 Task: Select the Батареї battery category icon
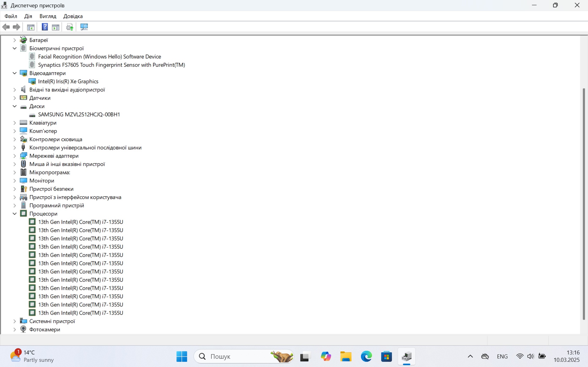tap(23, 40)
